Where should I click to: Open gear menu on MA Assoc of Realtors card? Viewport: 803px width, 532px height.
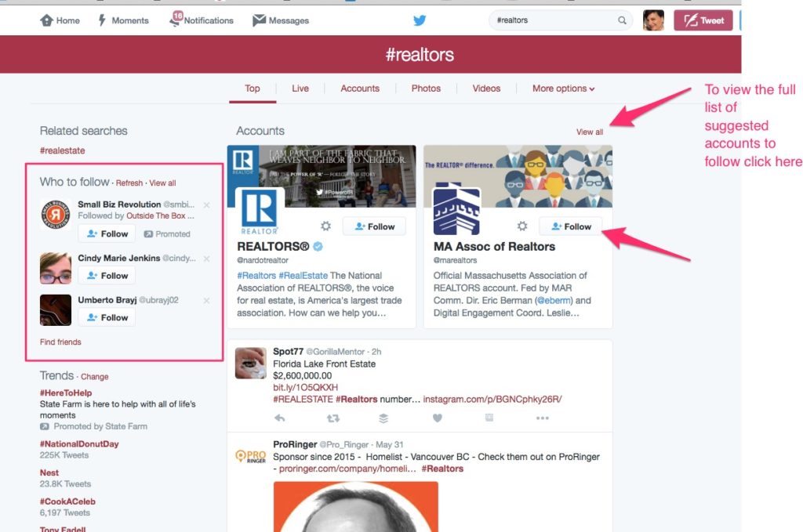point(521,226)
